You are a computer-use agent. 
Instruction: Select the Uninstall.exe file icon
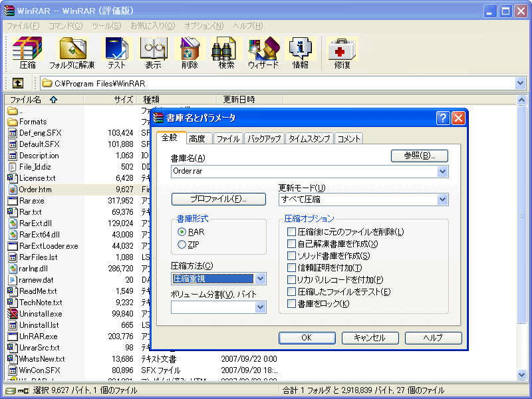pyautogui.click(x=13, y=314)
